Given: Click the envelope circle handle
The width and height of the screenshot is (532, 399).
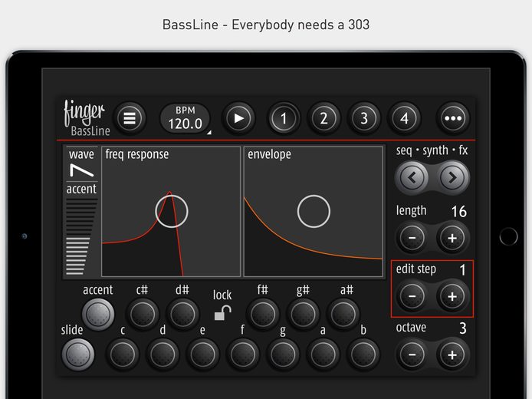Looking at the screenshot, I should (314, 211).
